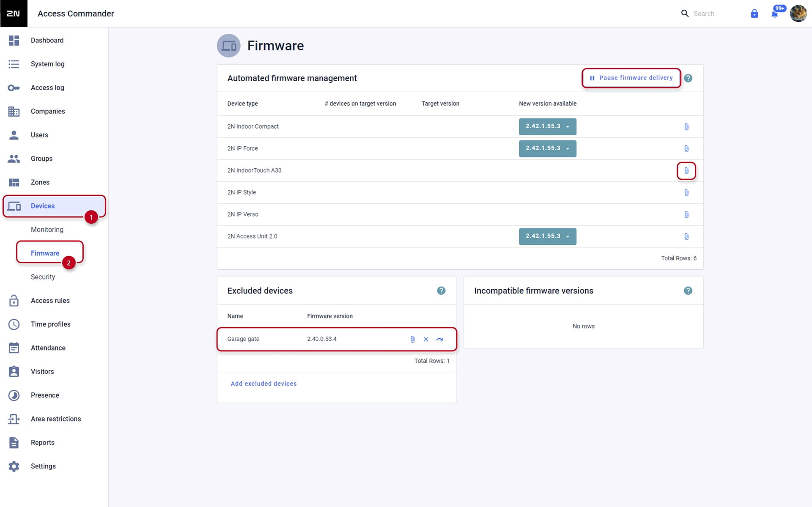Open Dashboard from the sidebar
Image resolution: width=812 pixels, height=507 pixels.
pos(47,40)
